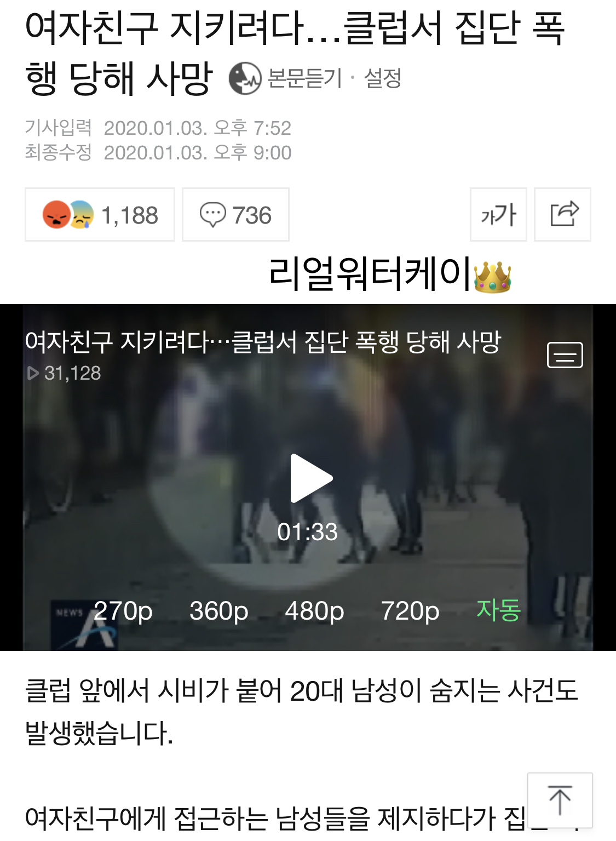616x841 pixels.
Task: Tap the listen-to-article audio icon
Action: tap(245, 78)
